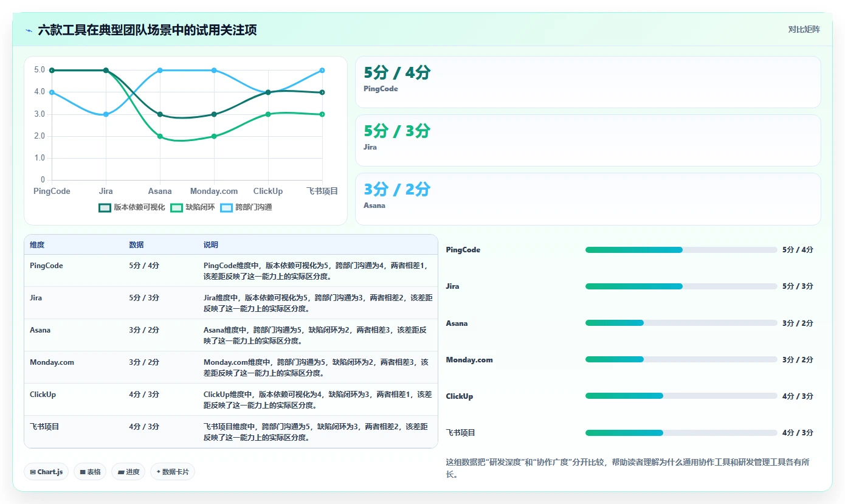The height and width of the screenshot is (504, 845).
Task: Click the 缺陷闭环 point at 飞书项目
Action: pos(322,114)
